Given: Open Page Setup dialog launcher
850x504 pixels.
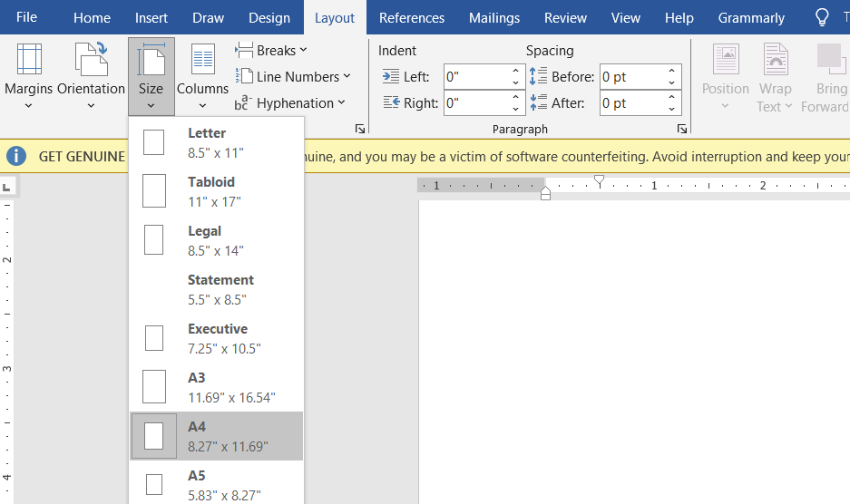Looking at the screenshot, I should pos(359,130).
